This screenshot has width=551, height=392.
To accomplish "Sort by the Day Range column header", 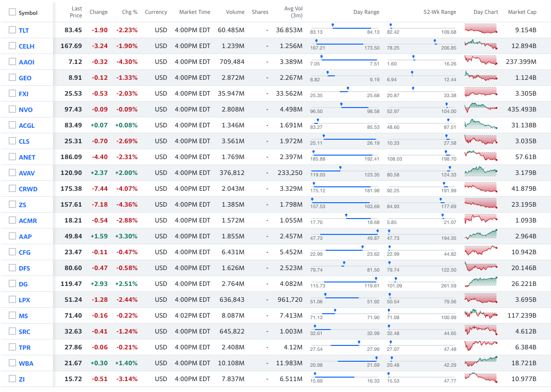I will pos(366,12).
